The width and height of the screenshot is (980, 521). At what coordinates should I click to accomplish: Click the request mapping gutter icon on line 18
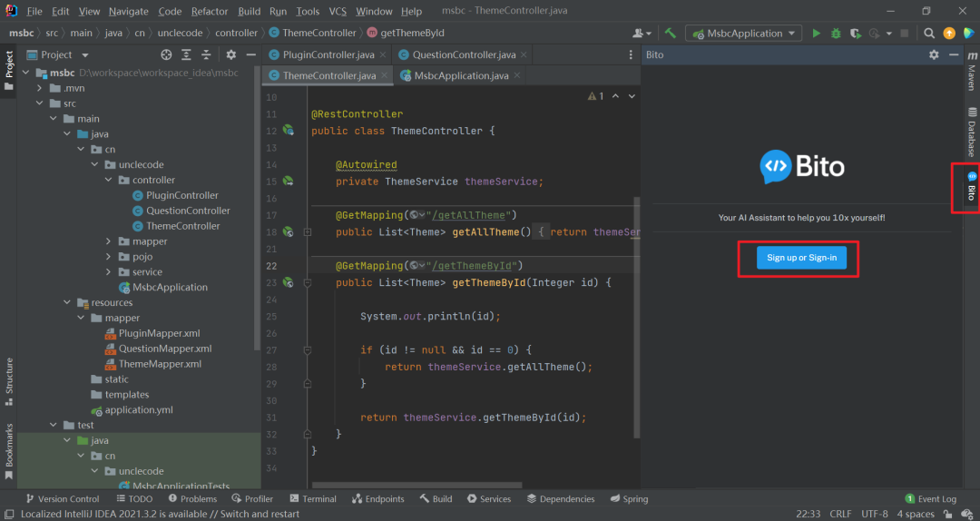coord(289,231)
